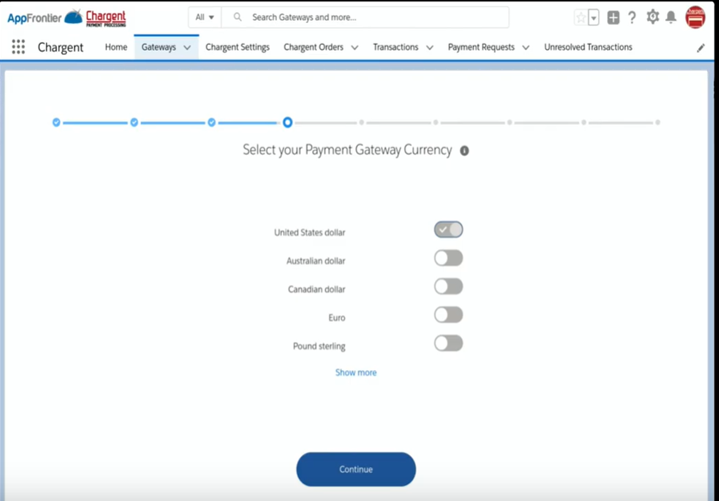Click the edit navigation pencil icon

pyautogui.click(x=700, y=48)
